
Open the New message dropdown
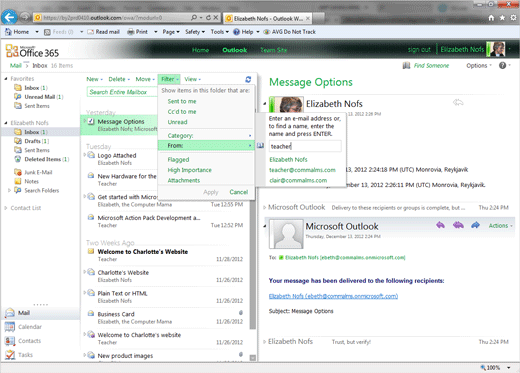tap(95, 79)
